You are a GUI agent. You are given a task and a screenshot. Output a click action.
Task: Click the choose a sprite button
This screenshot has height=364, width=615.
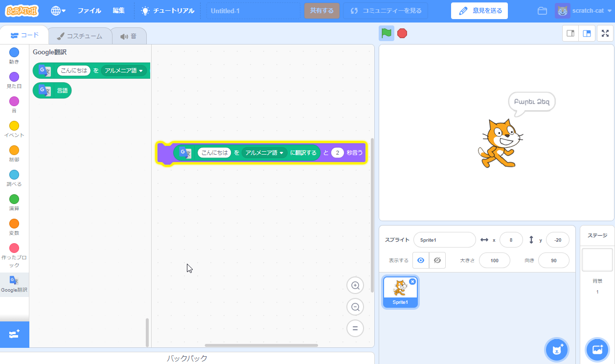pyautogui.click(x=557, y=350)
